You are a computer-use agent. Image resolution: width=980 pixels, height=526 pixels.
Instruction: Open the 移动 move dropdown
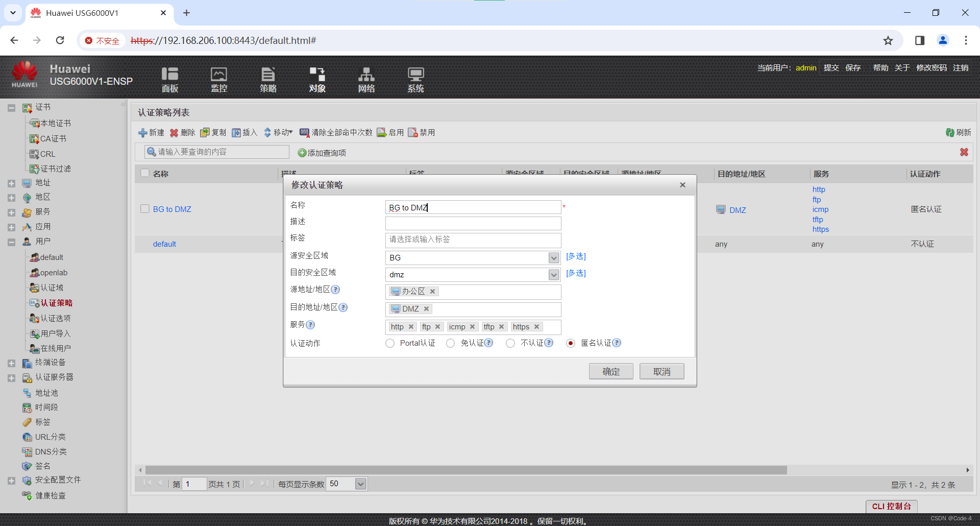tap(278, 132)
